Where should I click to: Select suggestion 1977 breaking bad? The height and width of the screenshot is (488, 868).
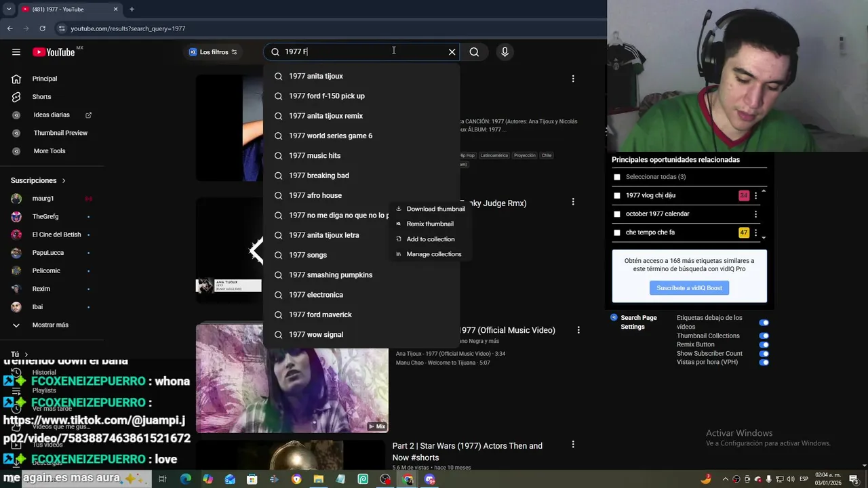[361, 176]
